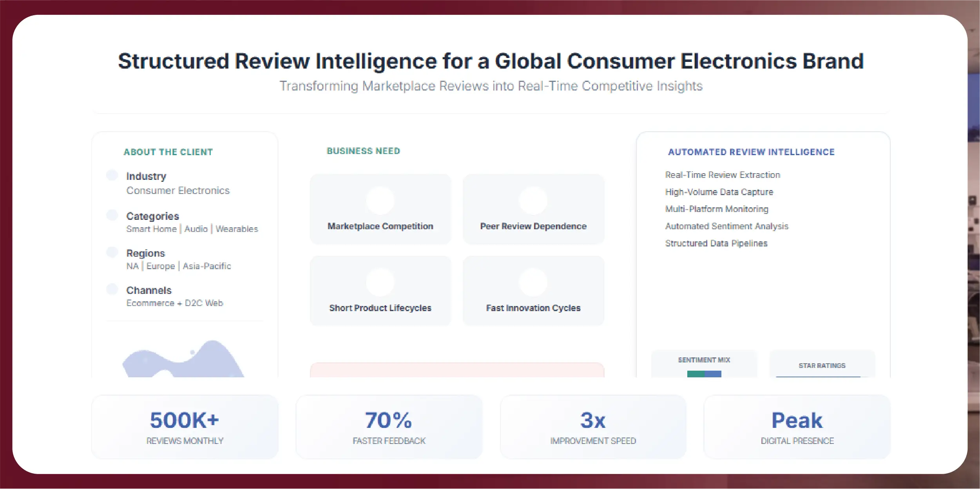Select the 3x Improvement Speed card

point(593,427)
